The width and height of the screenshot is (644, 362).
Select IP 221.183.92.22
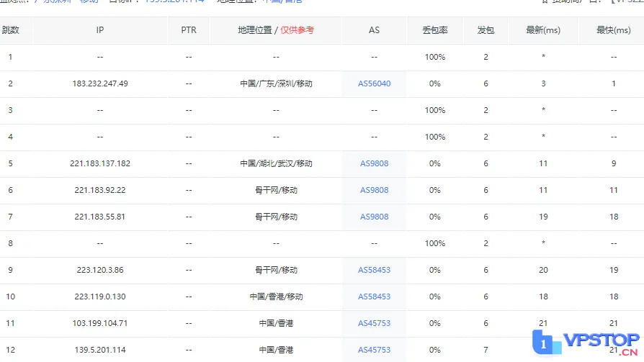click(x=100, y=190)
